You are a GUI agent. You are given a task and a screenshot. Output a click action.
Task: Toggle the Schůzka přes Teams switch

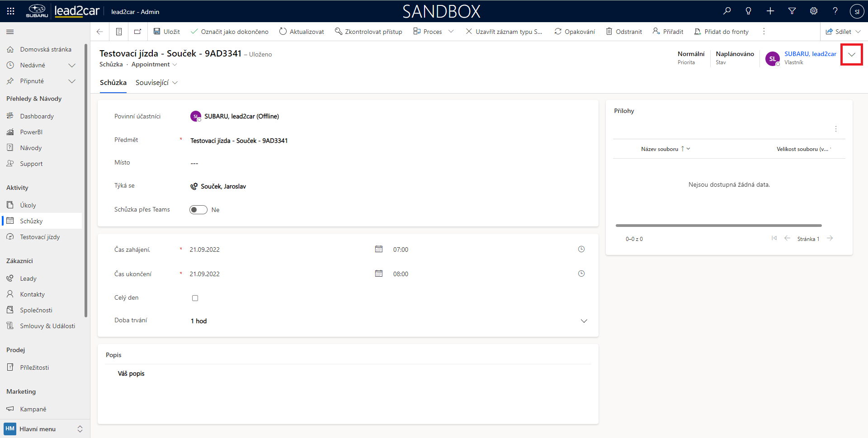pyautogui.click(x=198, y=210)
